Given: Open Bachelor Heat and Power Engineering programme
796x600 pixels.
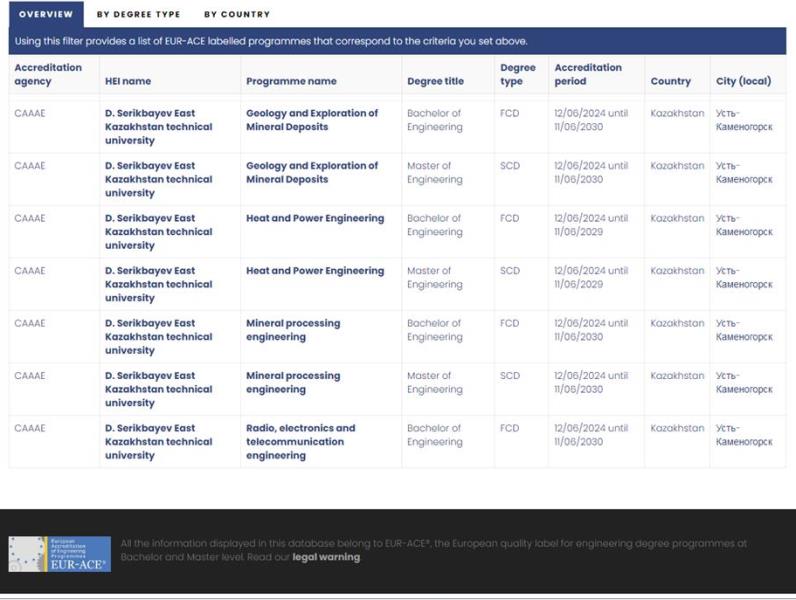Looking at the screenshot, I should [315, 218].
